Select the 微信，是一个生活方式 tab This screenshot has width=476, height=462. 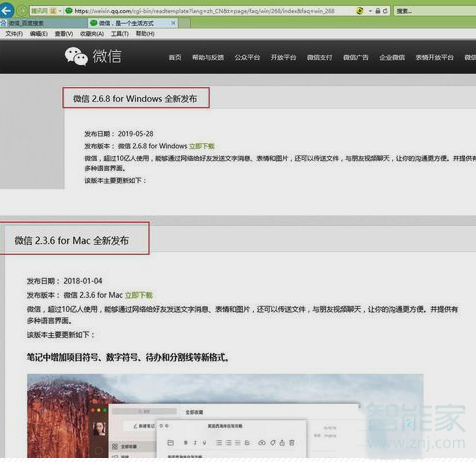coord(133,23)
